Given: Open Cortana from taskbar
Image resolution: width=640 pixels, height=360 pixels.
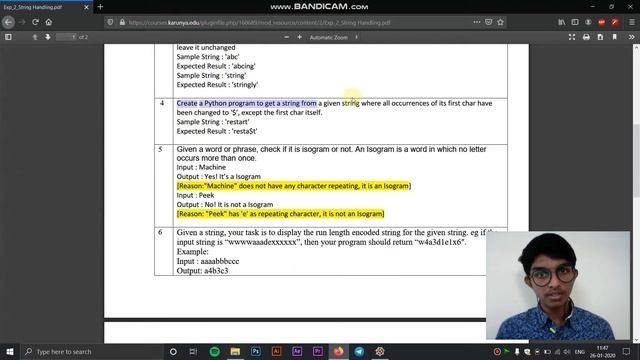Looking at the screenshot, I should 173,351.
